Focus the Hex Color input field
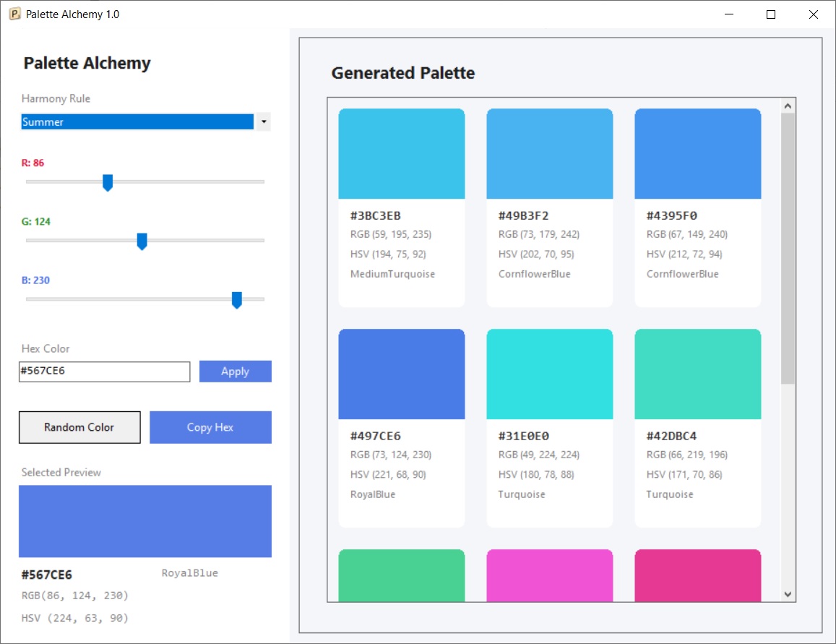This screenshot has width=836, height=644. [105, 372]
